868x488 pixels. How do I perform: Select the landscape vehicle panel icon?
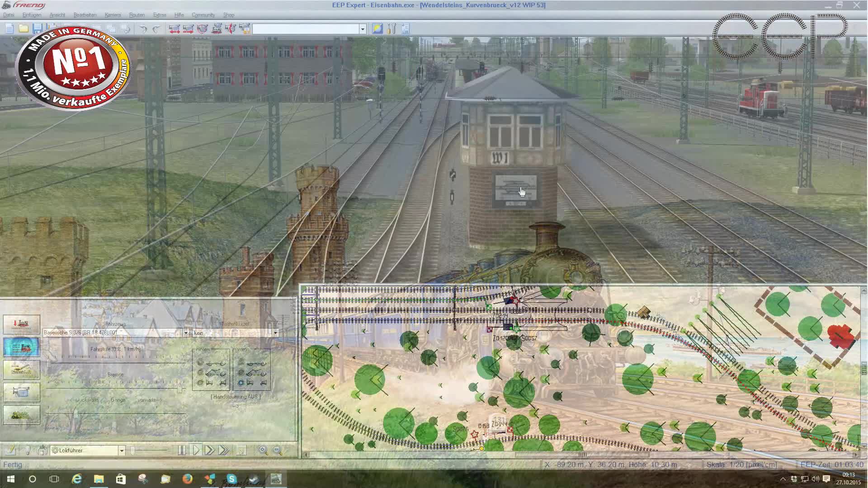click(x=21, y=414)
